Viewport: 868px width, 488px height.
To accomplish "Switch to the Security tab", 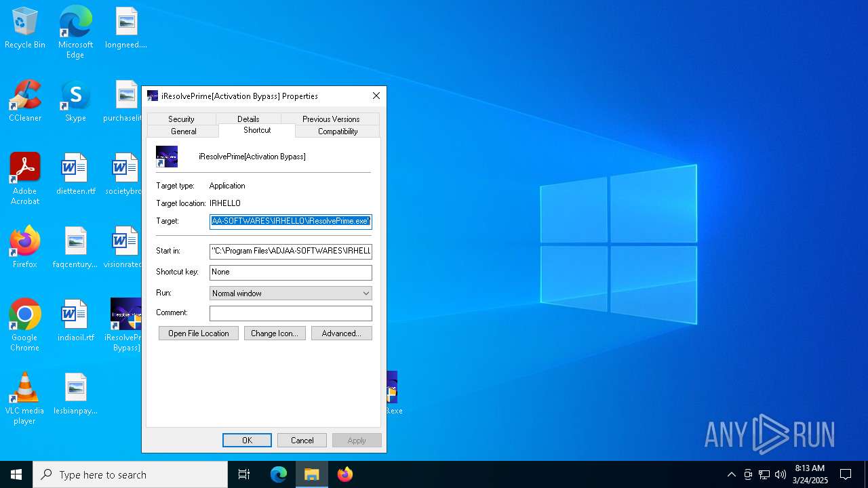I will [x=181, y=119].
